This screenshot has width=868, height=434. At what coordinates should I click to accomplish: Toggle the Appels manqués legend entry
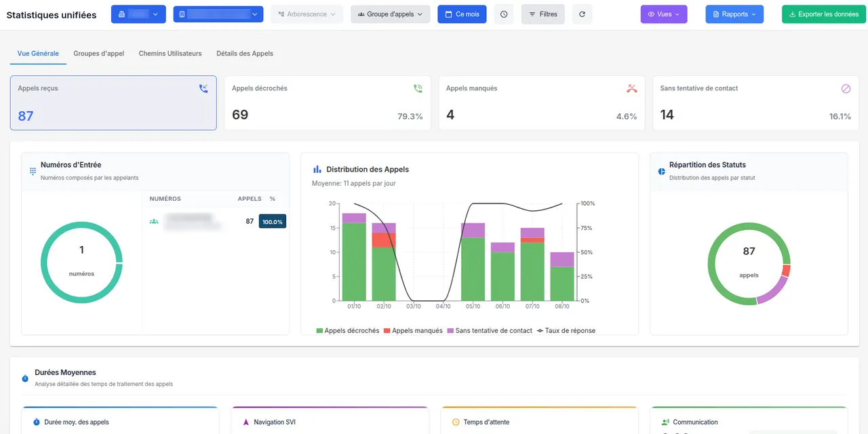(x=413, y=331)
